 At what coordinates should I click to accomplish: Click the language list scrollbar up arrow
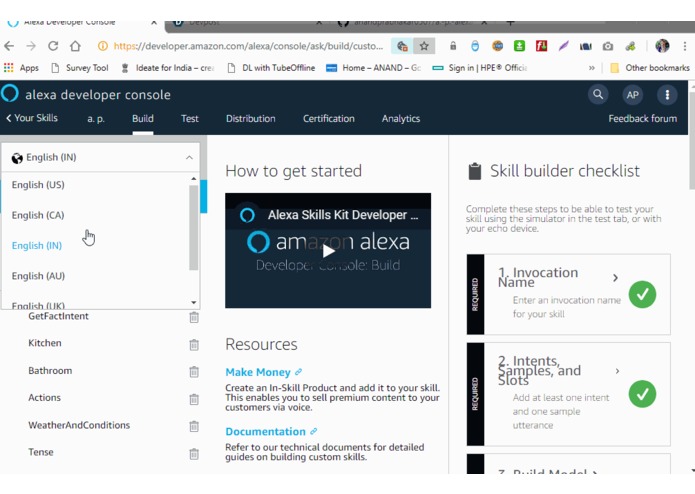(x=194, y=179)
